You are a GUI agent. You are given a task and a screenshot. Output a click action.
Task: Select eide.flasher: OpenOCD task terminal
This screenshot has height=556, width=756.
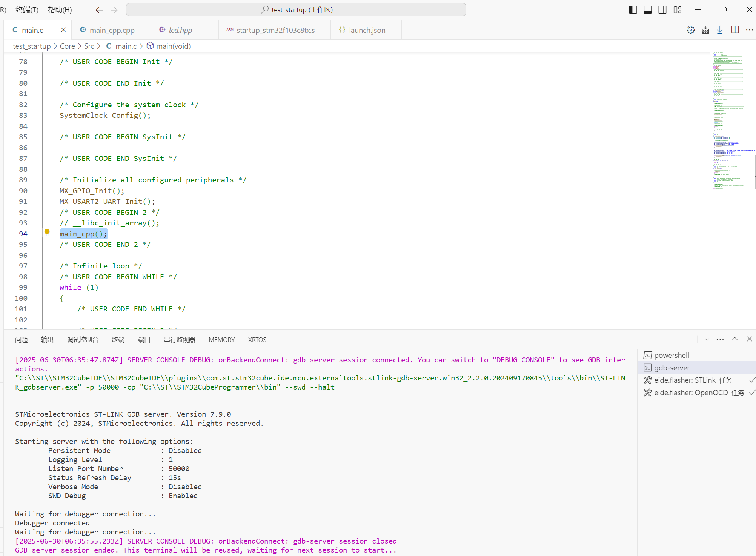point(697,393)
